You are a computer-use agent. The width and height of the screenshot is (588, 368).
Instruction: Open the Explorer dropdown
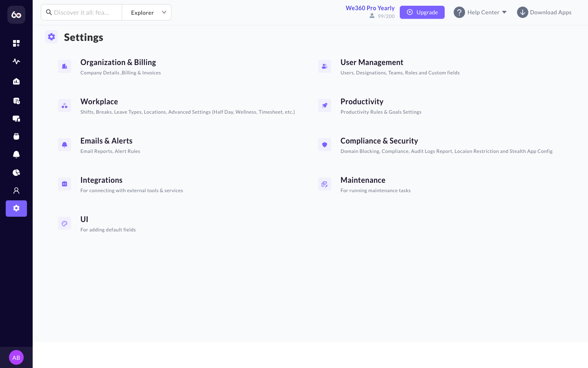(x=147, y=12)
